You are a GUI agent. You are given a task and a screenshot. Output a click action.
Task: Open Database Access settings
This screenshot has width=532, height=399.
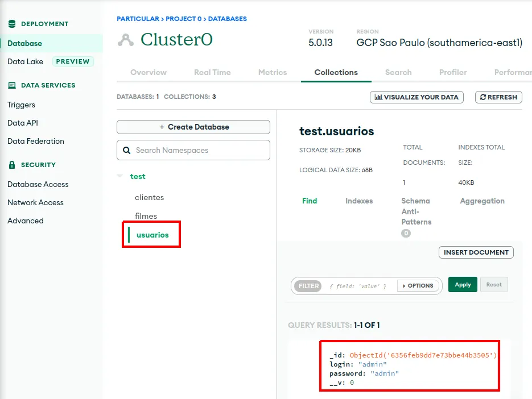[x=38, y=184]
